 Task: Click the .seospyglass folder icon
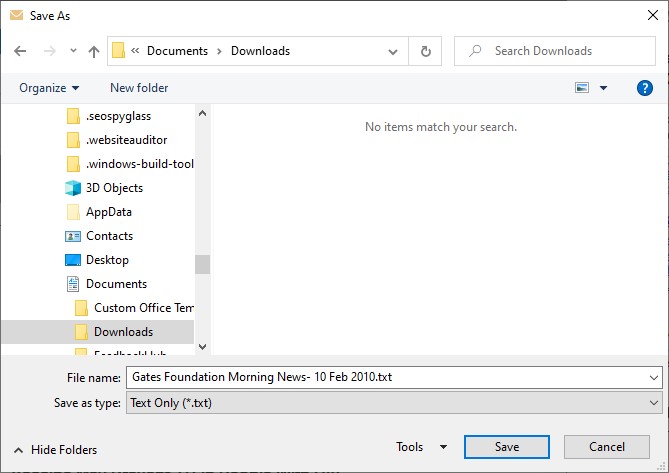(73, 116)
